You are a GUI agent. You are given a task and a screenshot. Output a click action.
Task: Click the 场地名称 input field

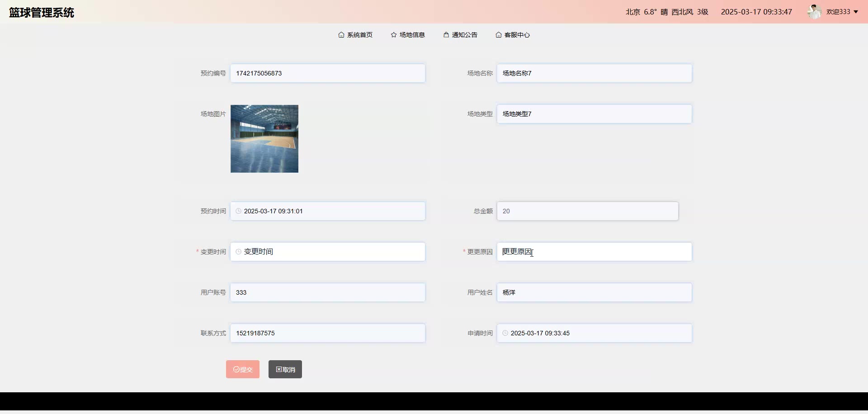click(x=594, y=73)
